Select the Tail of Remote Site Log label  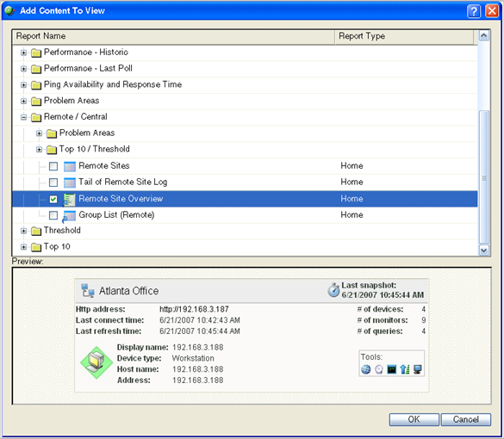(x=123, y=182)
